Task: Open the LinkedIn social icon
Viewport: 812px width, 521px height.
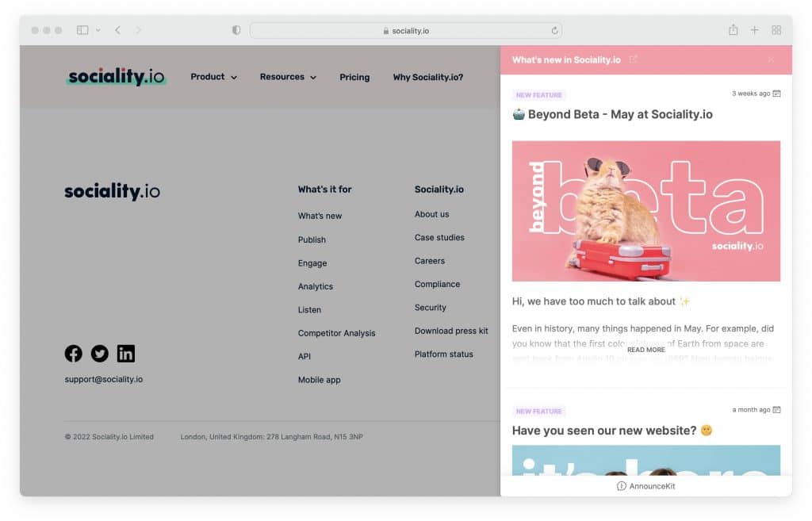Action: pos(126,354)
